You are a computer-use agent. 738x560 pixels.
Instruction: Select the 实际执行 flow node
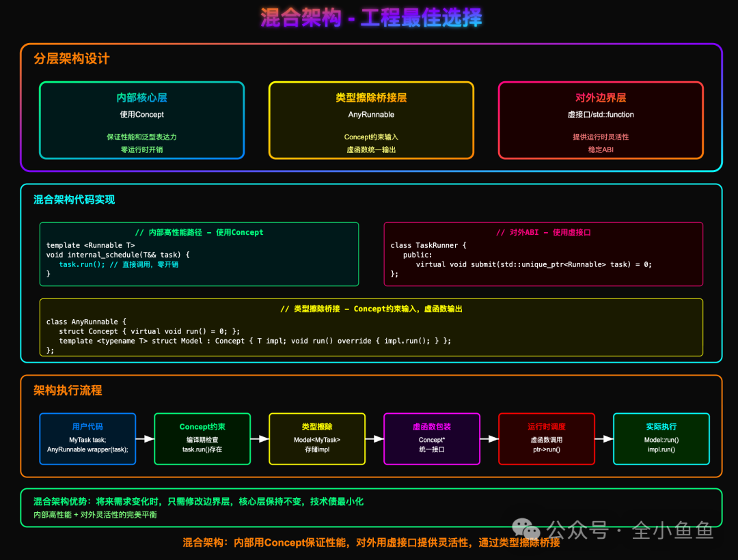coord(661,439)
